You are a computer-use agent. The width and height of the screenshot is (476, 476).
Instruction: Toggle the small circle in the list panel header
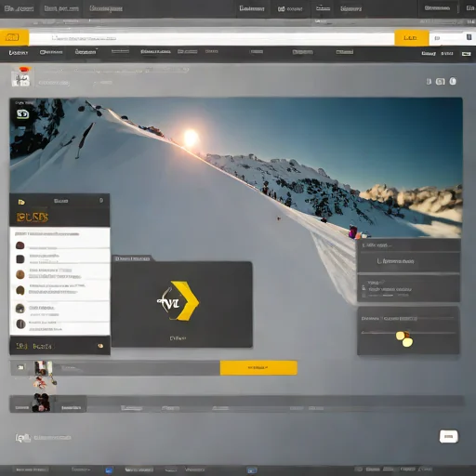click(x=101, y=201)
